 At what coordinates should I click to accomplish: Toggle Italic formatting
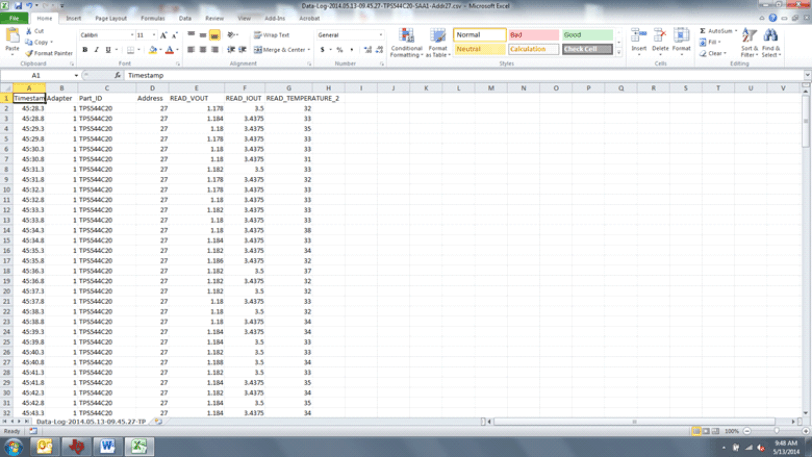click(x=97, y=50)
